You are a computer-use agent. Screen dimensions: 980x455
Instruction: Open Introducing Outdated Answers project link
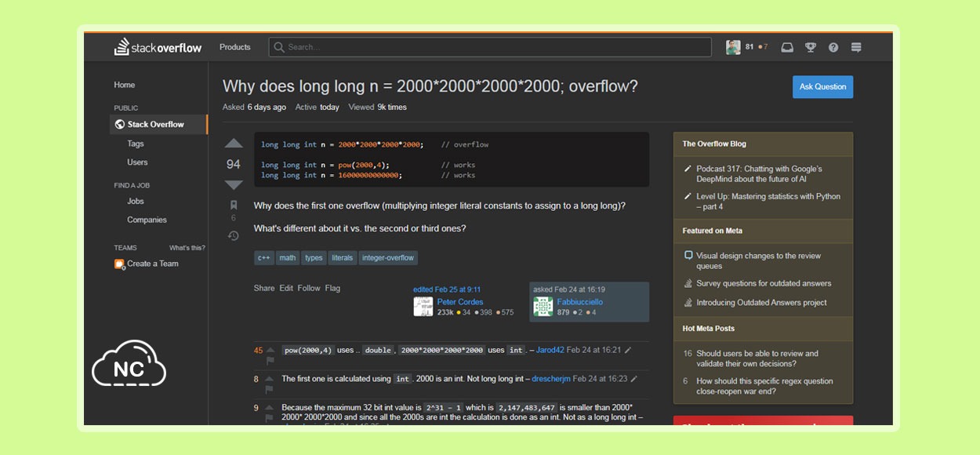pos(761,302)
